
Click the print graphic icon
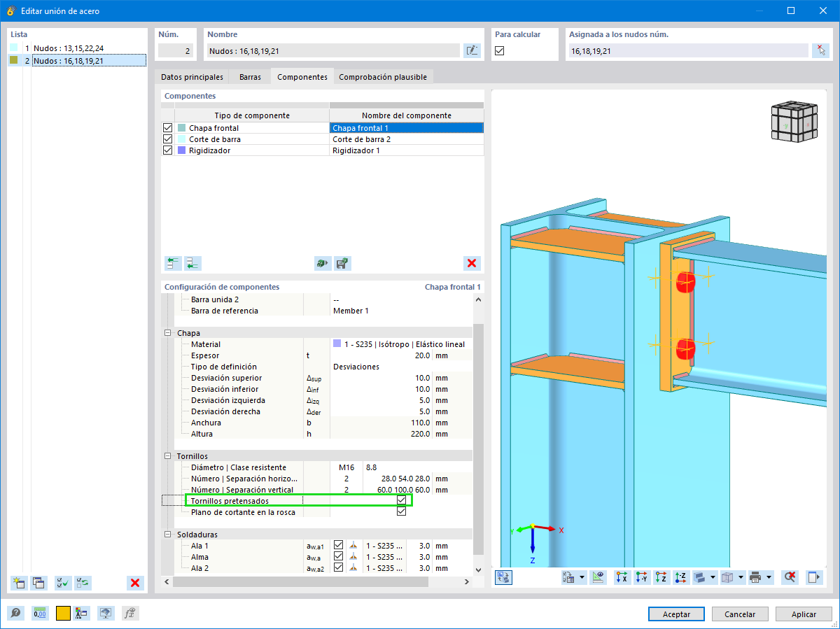click(755, 577)
